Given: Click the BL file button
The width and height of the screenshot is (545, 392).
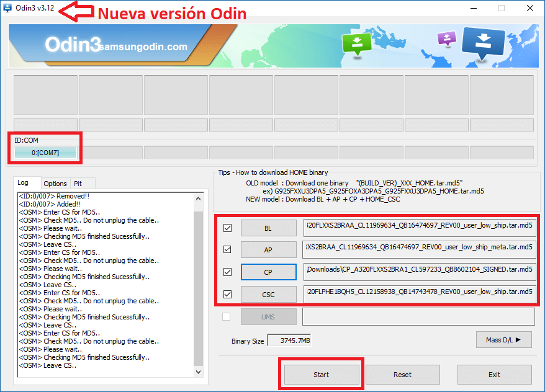Looking at the screenshot, I should (268, 228).
